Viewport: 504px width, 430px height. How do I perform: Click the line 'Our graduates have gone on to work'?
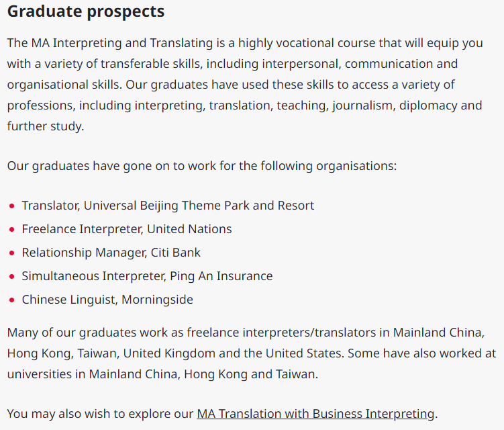click(202, 166)
